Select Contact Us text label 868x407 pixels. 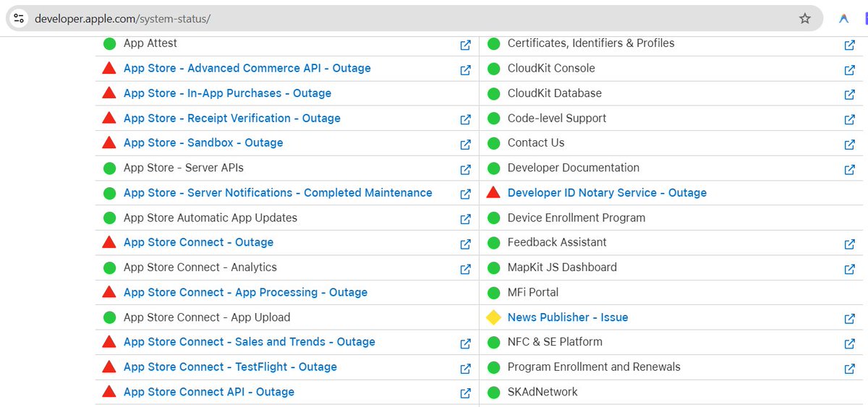coord(536,142)
